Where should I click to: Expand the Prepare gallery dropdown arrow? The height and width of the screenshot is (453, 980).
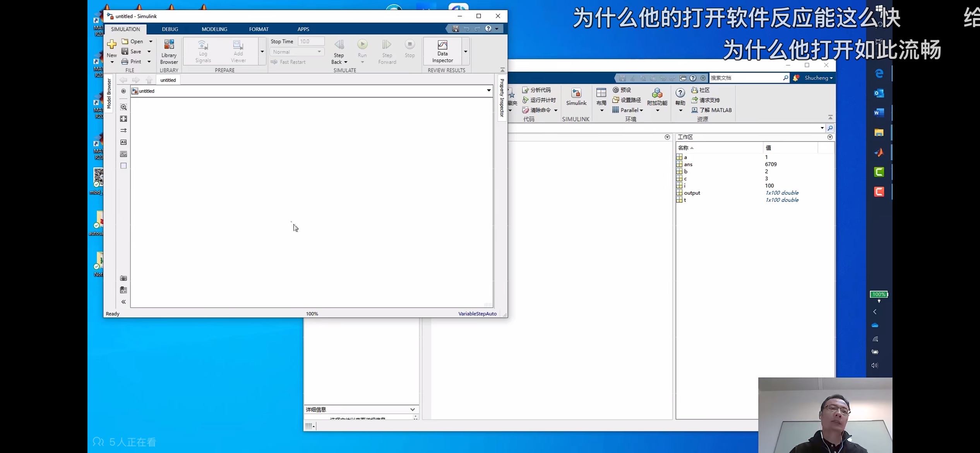[262, 51]
